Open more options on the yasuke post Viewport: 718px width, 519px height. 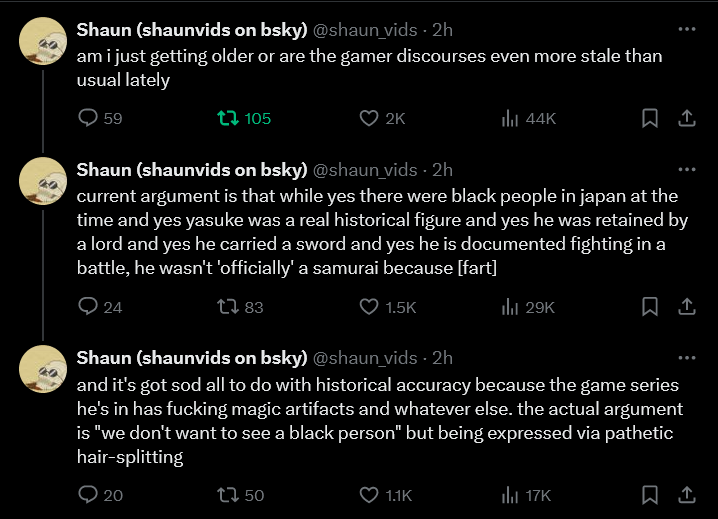[686, 169]
